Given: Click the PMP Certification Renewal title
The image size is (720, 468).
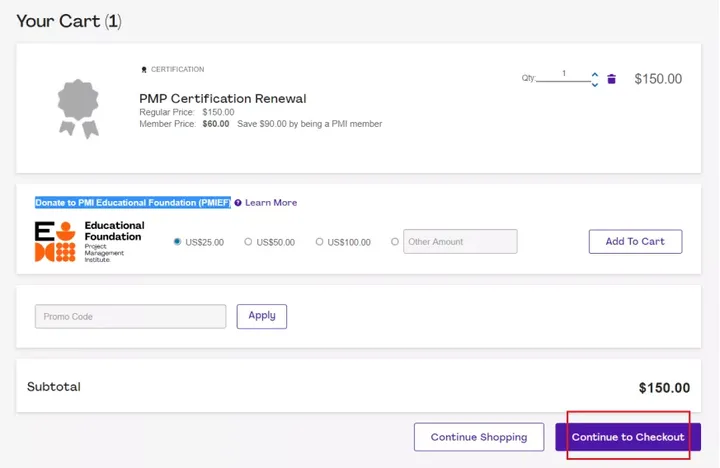Looking at the screenshot, I should (223, 99).
